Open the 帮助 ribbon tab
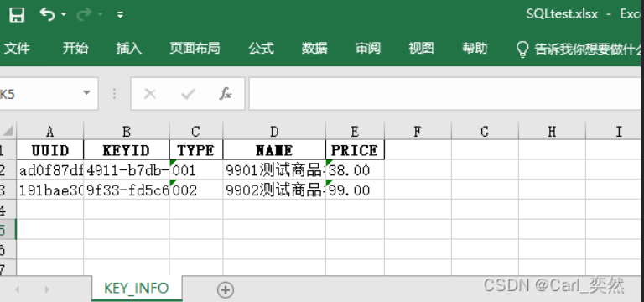644x302 pixels. [475, 49]
